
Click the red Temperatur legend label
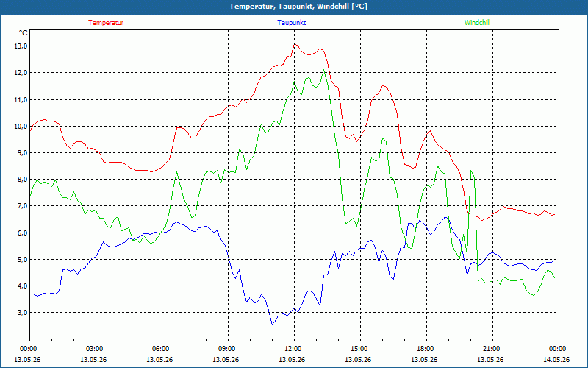pos(106,23)
